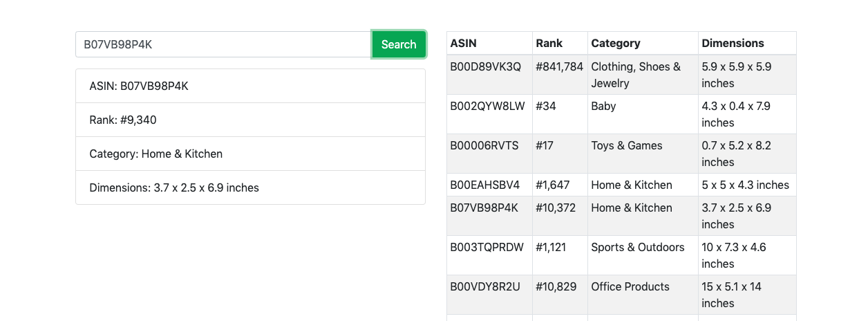Viewport: 868px width, 321px height.
Task: Click the Office Products category cell
Action: (x=643, y=295)
